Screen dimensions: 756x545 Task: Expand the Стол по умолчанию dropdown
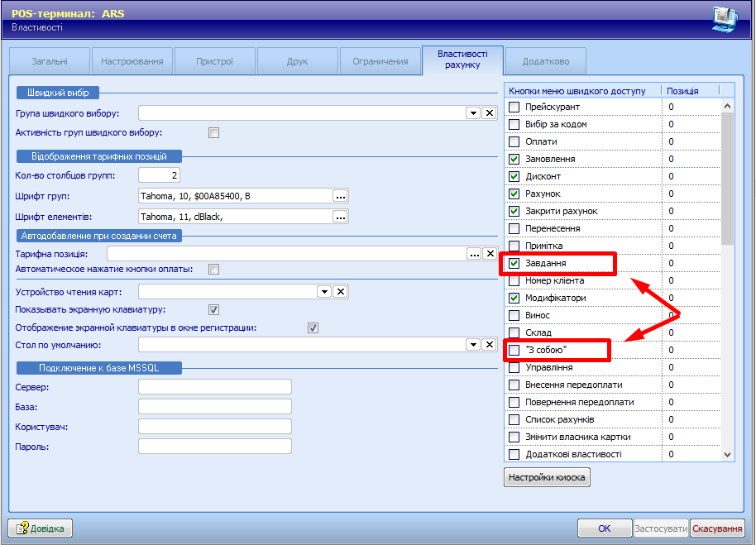473,345
